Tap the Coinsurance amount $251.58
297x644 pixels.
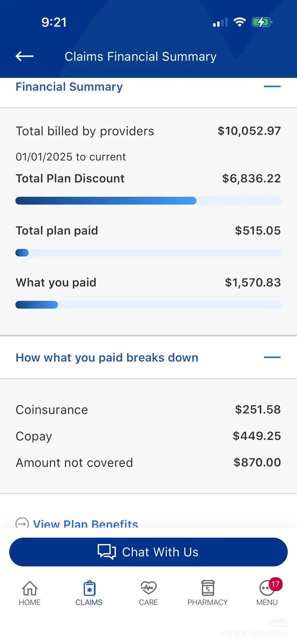pyautogui.click(x=258, y=410)
